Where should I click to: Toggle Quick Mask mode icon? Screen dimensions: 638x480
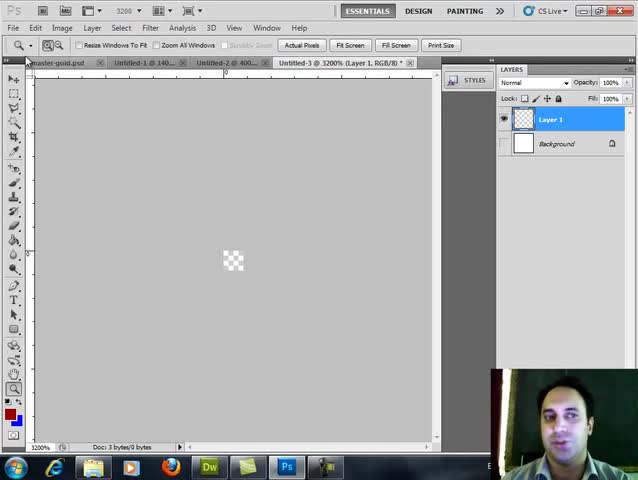pos(13,436)
